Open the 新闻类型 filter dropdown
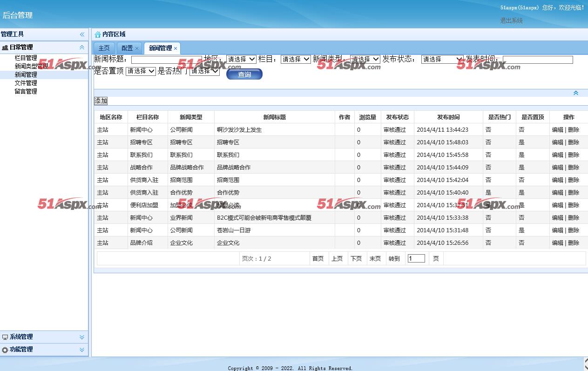 [x=365, y=59]
